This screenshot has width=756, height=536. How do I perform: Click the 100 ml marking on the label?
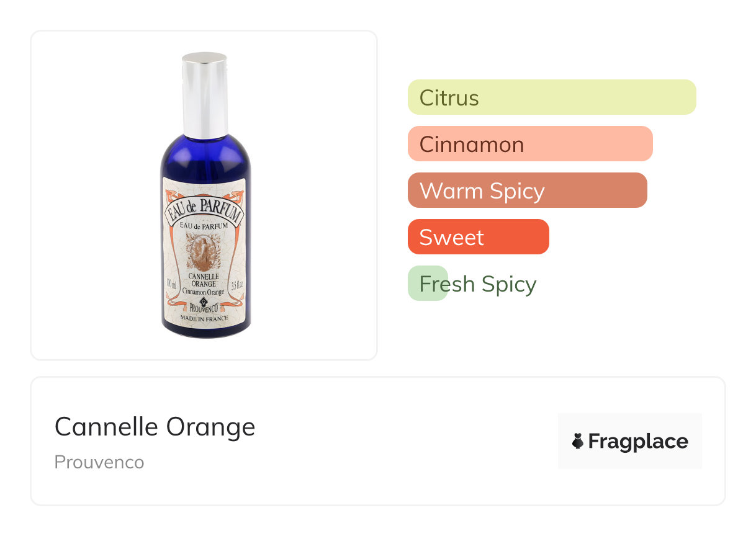coord(171,285)
